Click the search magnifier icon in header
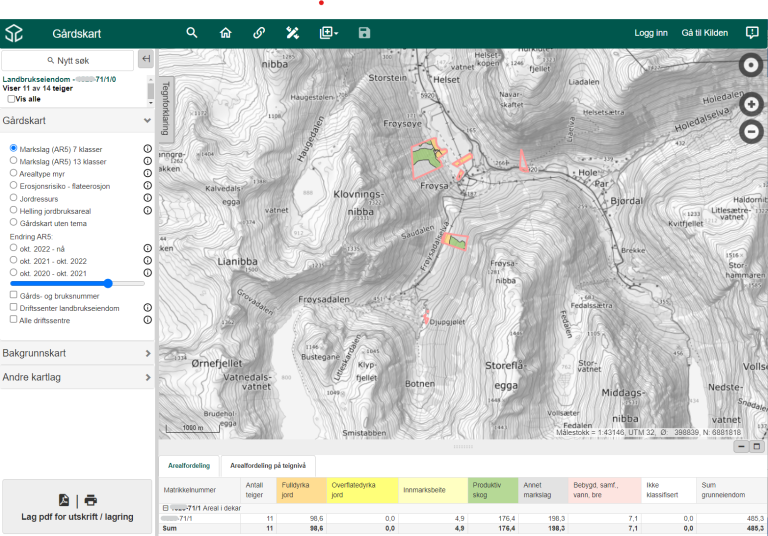The width and height of the screenshot is (768, 536). 192,33
